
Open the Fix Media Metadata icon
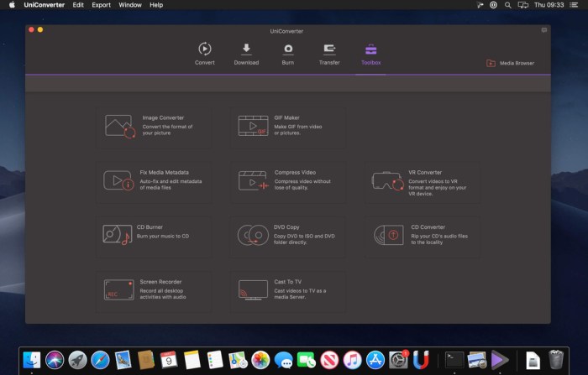[118, 180]
